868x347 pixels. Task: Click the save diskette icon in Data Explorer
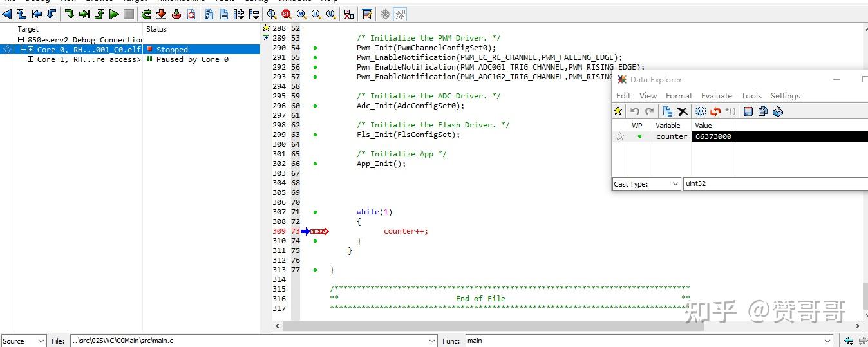click(748, 111)
